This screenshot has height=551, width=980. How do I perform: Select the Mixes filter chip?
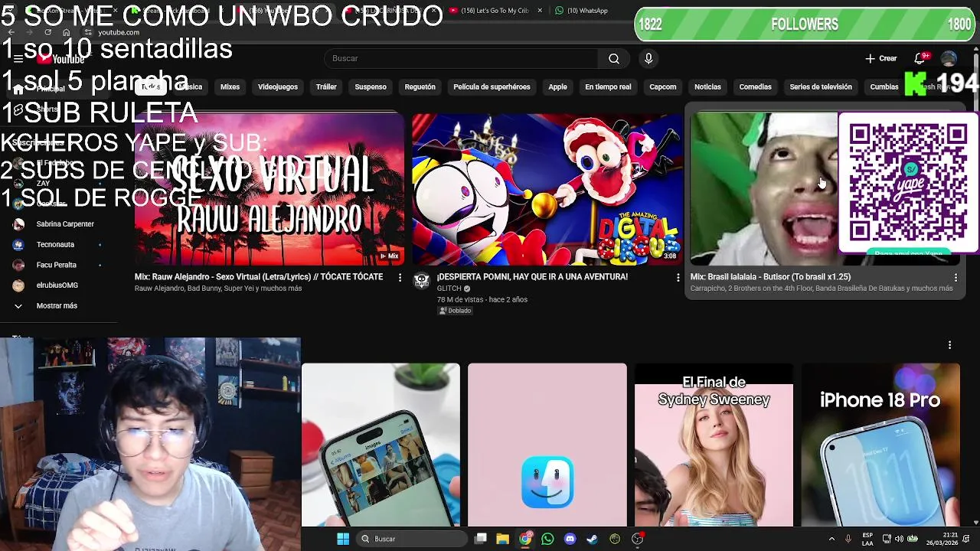(230, 87)
